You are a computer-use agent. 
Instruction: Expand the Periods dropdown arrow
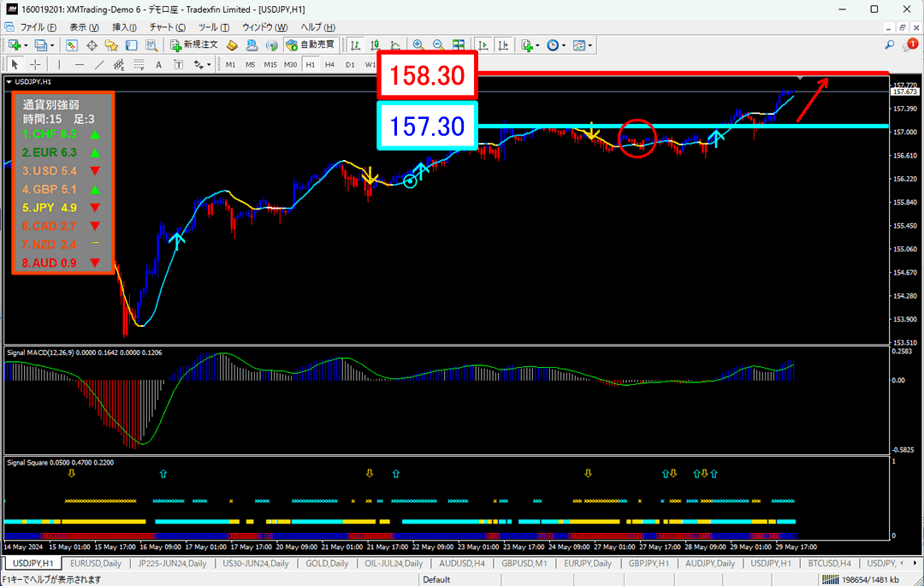(x=563, y=45)
